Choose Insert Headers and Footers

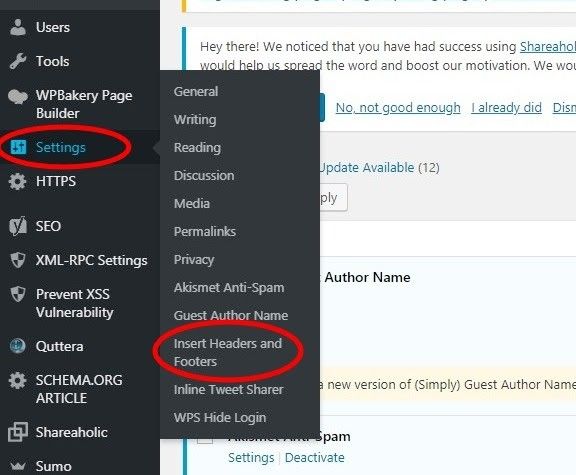tap(228, 352)
